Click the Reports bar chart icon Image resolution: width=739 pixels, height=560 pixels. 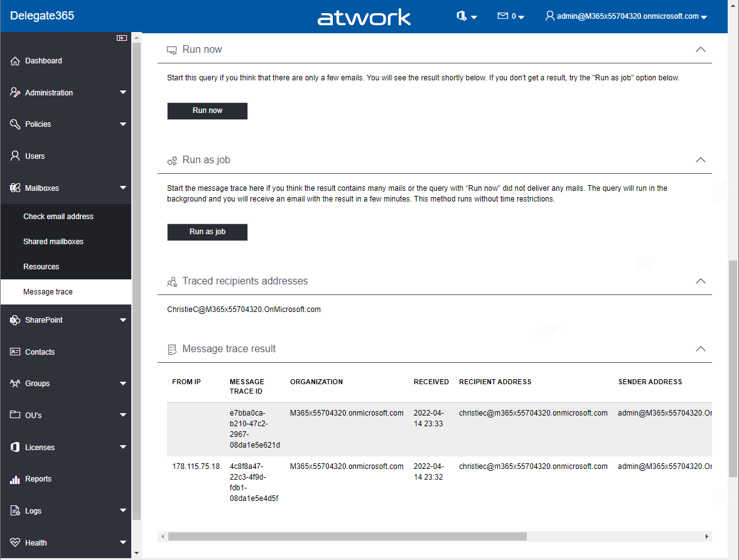pos(16,479)
